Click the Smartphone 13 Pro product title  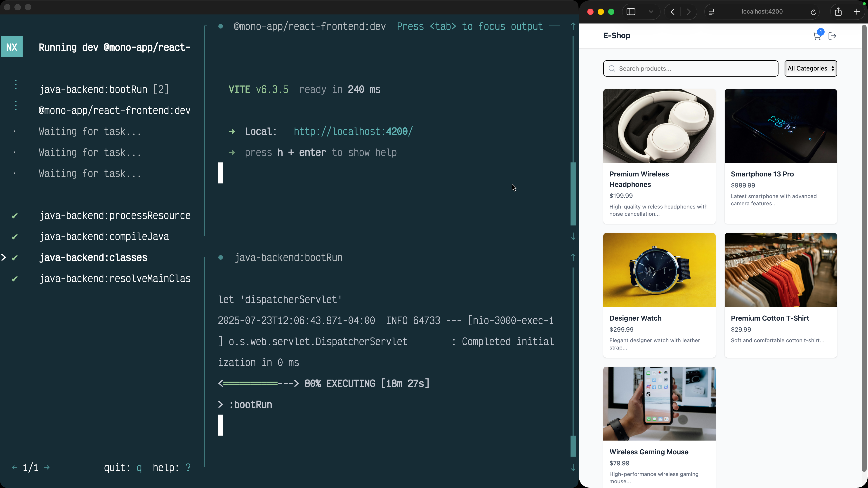click(x=762, y=174)
